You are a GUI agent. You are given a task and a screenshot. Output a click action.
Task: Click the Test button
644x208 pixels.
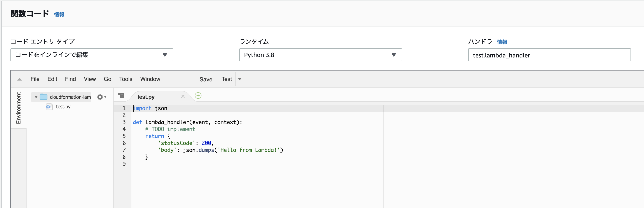226,79
